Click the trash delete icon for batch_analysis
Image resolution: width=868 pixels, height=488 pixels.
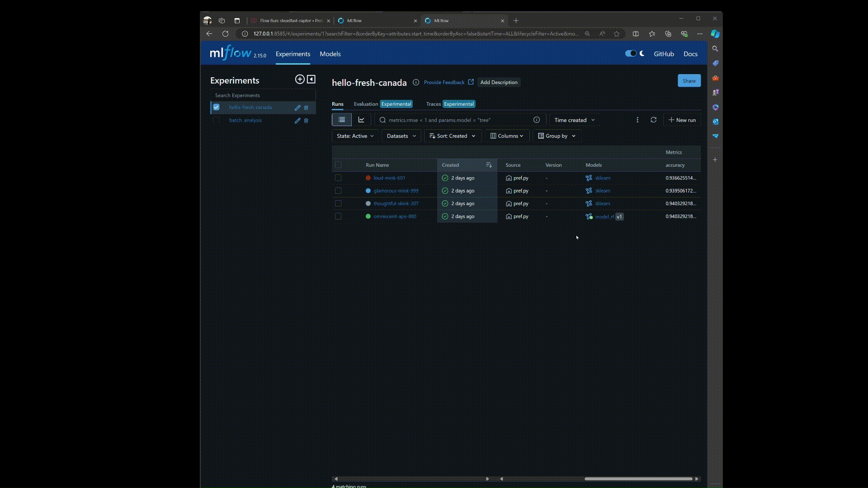[x=306, y=121]
